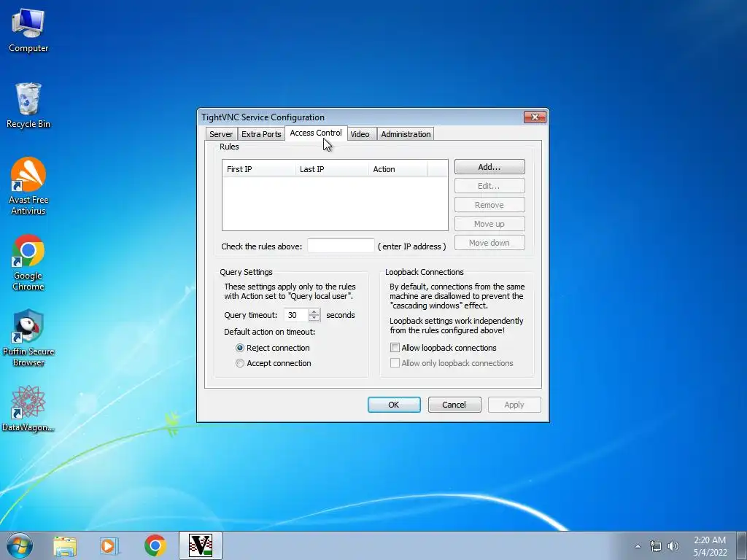747x560 pixels.
Task: Click the Edit... rule button
Action: coord(489,186)
